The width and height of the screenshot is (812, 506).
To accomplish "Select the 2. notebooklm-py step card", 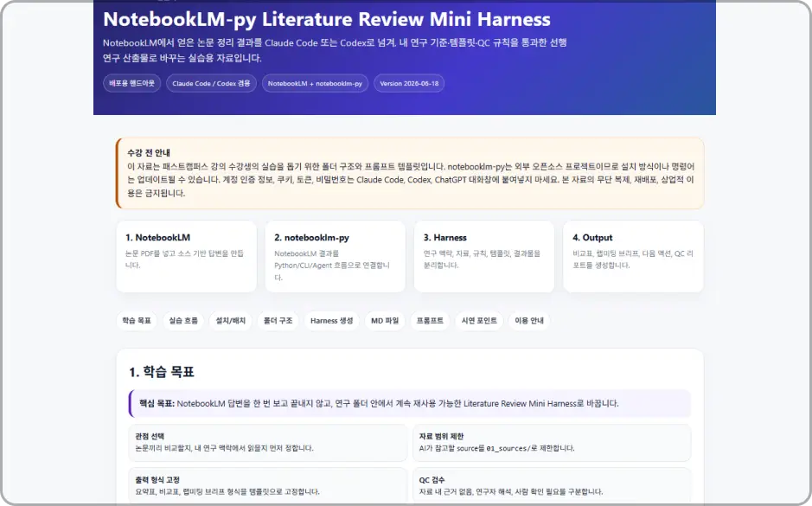I will pyautogui.click(x=335, y=256).
